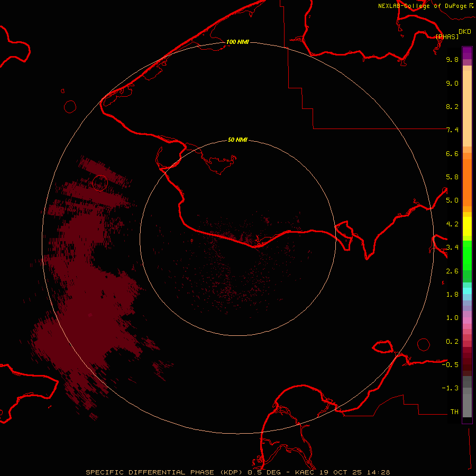Select the 1.0 scale value
476x476 pixels.
pos(452,318)
